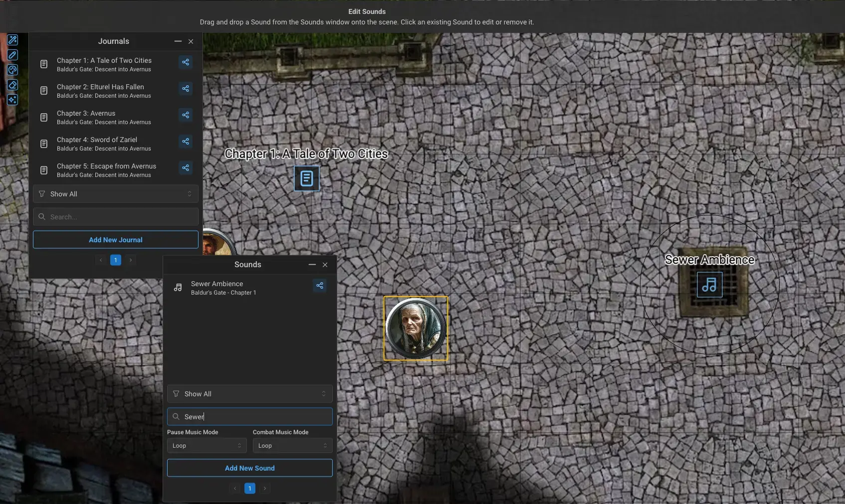Open the Pause Music Mode dropdown

[207, 446]
